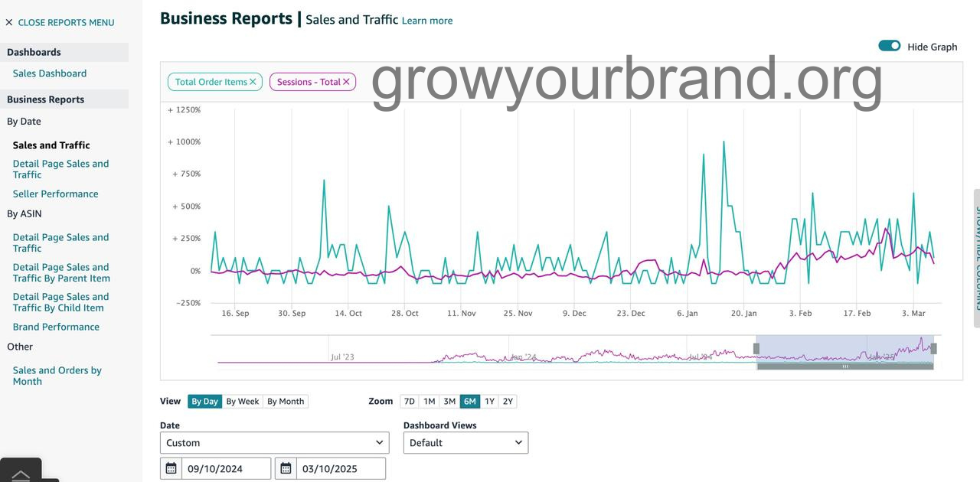Click the + 1250% axis label
Viewport: 980px width, 482px height.
(184, 110)
